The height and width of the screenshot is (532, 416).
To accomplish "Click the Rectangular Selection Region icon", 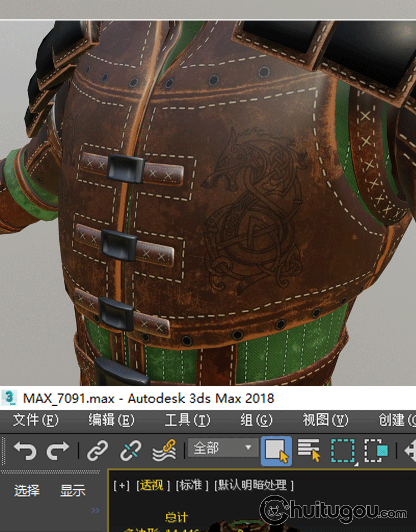I will tap(343, 450).
